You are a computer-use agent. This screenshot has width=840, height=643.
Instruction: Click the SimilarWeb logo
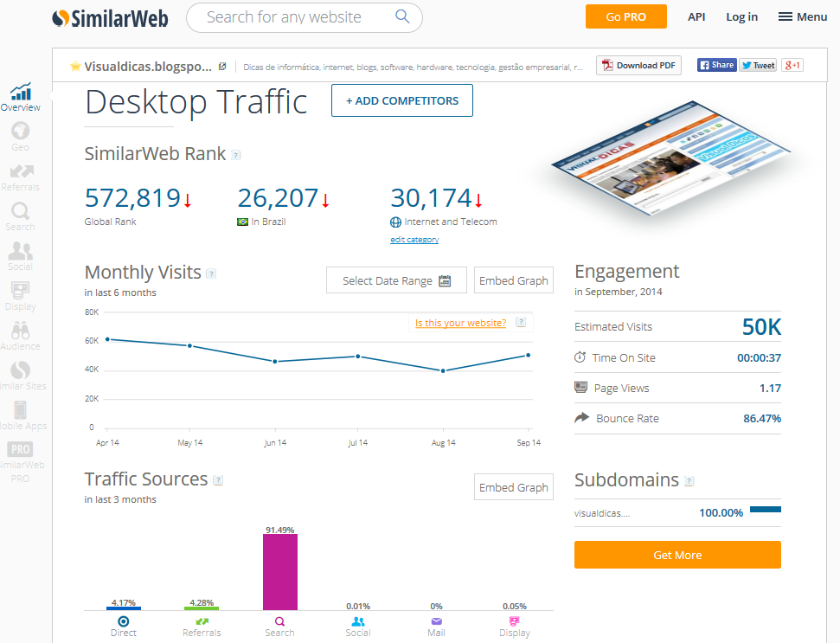click(x=110, y=18)
